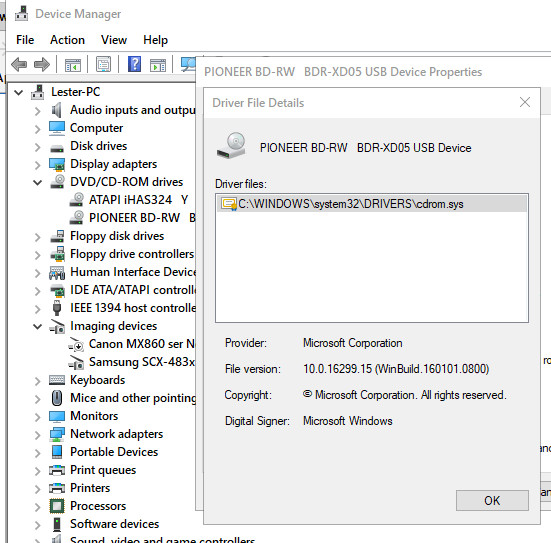This screenshot has width=551, height=543.
Task: Click the Device Manager title bar icon
Action: click(22, 14)
